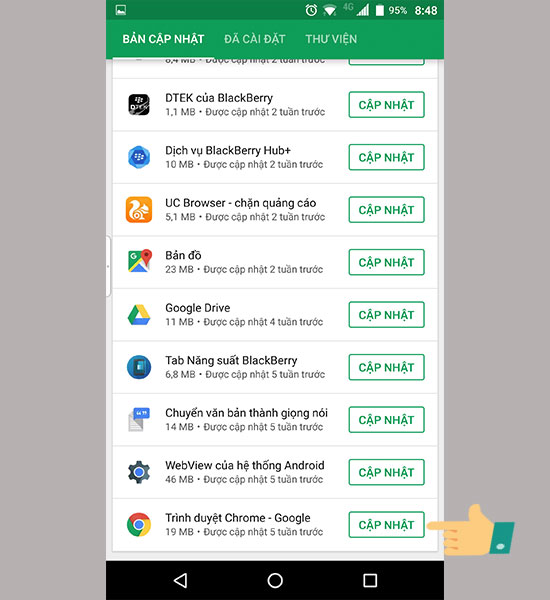Open the Bản đồ app listing title
Image resolution: width=550 pixels, height=600 pixels.
coord(183,255)
